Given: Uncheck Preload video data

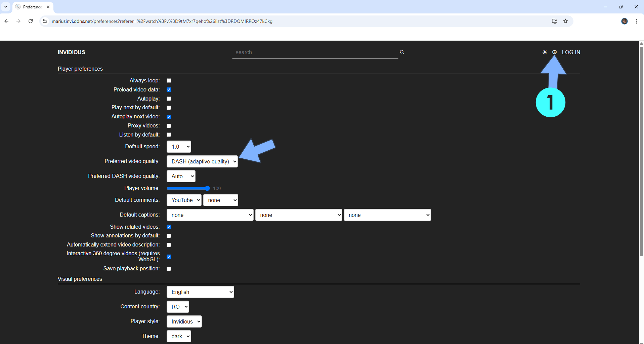Looking at the screenshot, I should point(169,90).
